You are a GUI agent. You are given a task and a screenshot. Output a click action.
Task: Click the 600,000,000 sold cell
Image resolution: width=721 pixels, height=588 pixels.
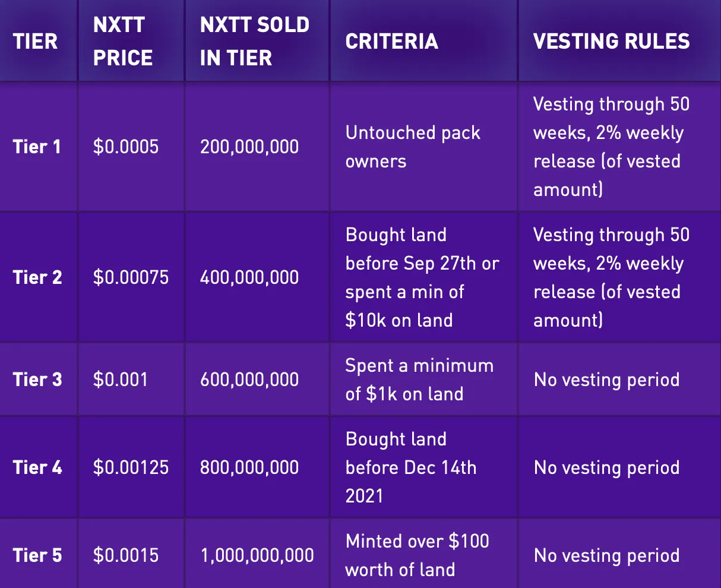[249, 380]
